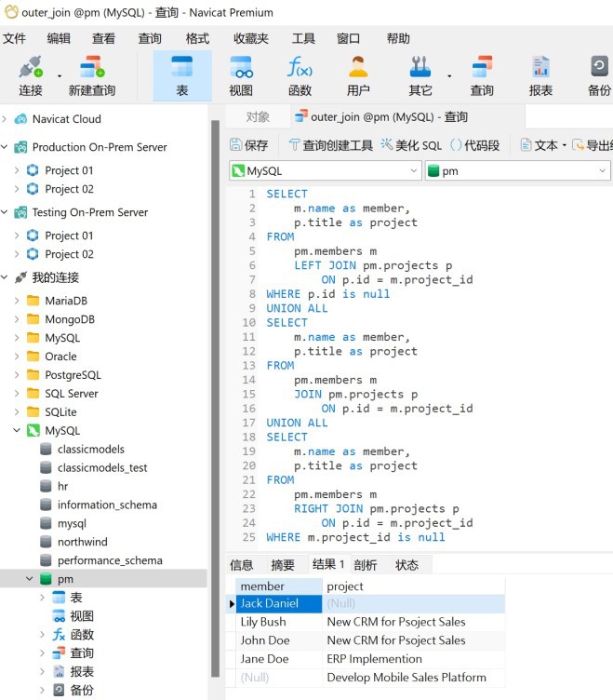Expand the SQLite folder

17,412
